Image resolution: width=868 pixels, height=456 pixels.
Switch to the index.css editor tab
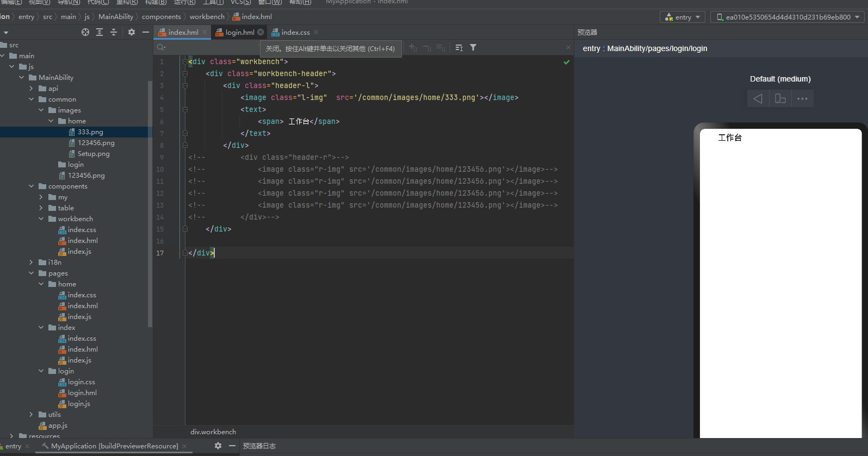(291, 32)
